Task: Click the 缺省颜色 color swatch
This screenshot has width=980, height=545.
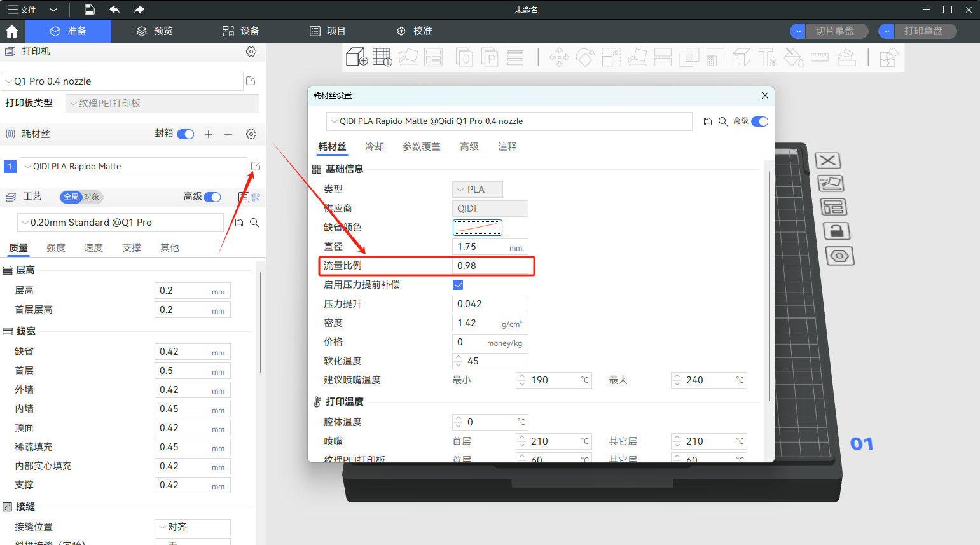Action: point(477,228)
